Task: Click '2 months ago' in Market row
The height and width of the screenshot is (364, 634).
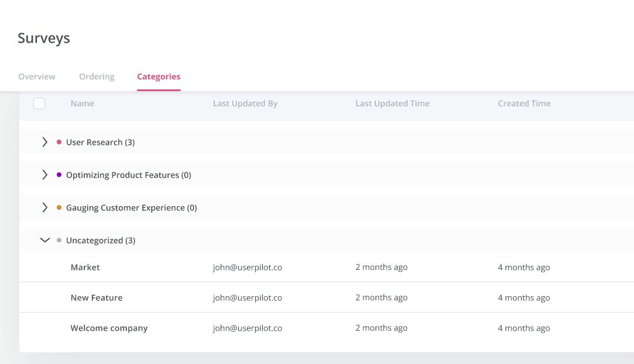Action: tap(381, 267)
